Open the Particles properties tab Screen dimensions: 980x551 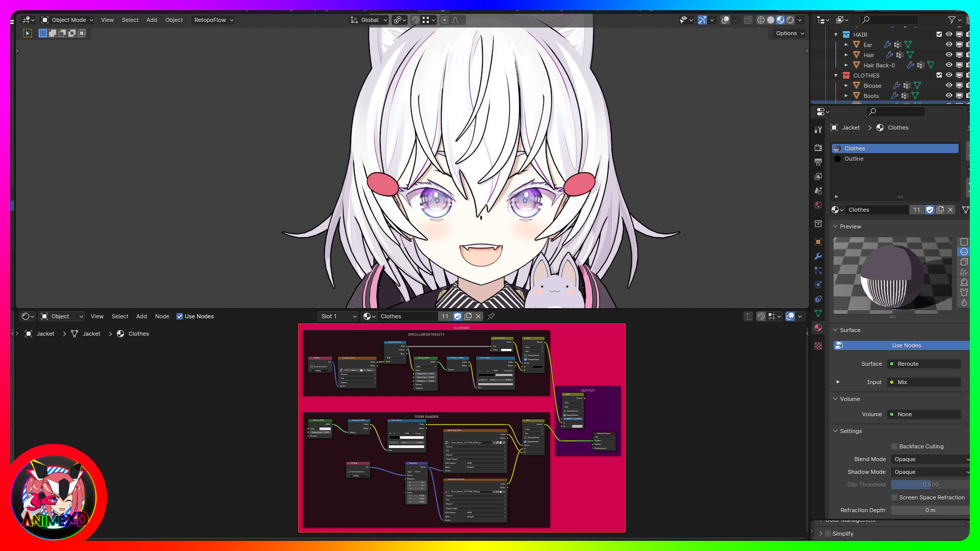[x=818, y=270]
